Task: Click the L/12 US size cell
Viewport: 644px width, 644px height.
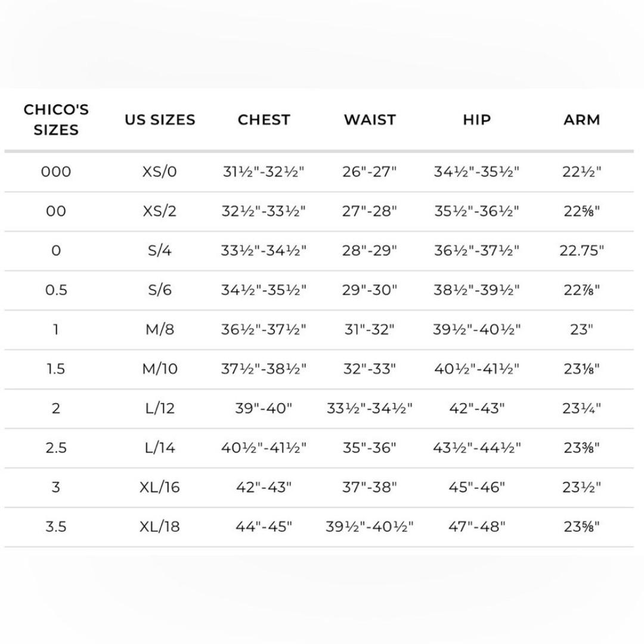Action: (x=159, y=408)
